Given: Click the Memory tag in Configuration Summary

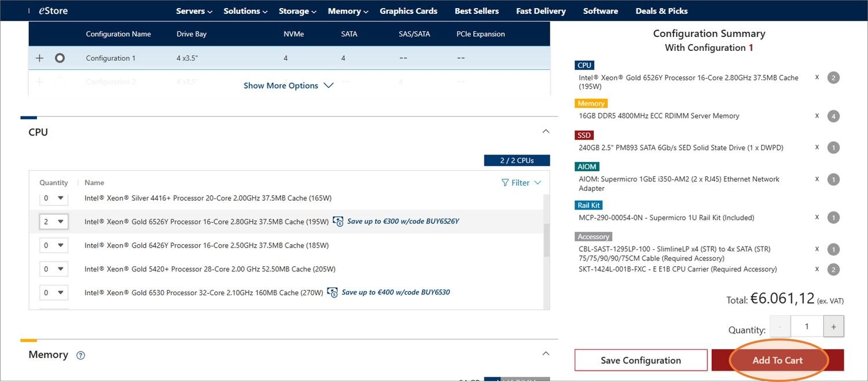Looking at the screenshot, I should click(591, 104).
